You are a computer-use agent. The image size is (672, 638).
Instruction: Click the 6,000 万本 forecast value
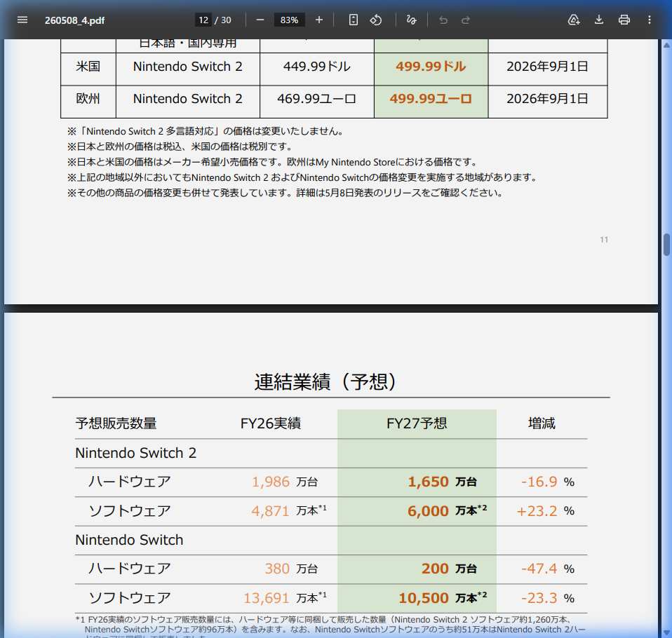(x=447, y=510)
